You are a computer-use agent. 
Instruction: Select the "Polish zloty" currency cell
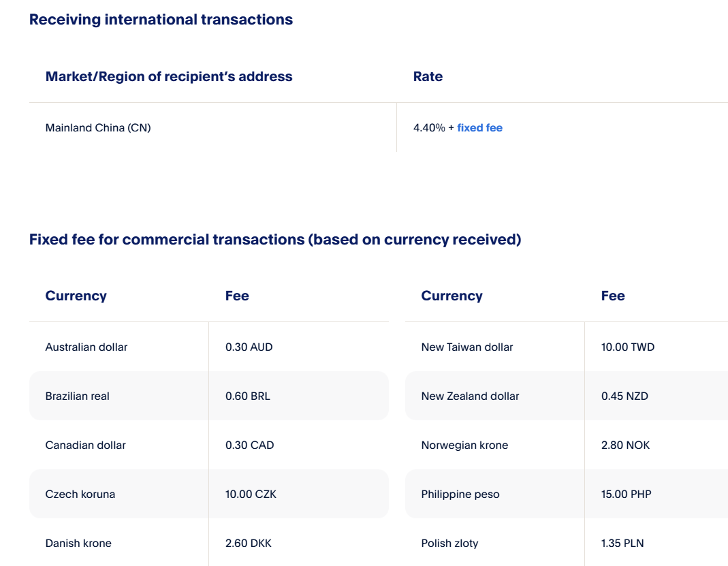click(x=449, y=544)
